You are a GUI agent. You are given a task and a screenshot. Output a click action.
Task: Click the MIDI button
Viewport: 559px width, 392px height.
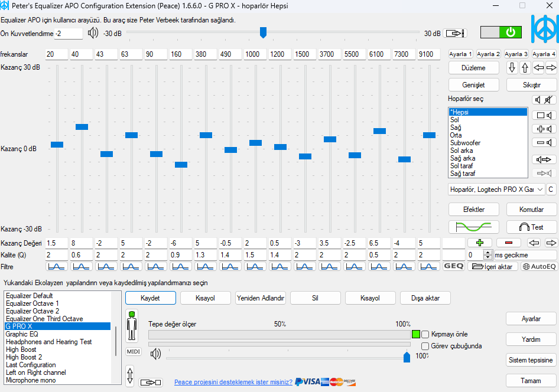(x=134, y=351)
